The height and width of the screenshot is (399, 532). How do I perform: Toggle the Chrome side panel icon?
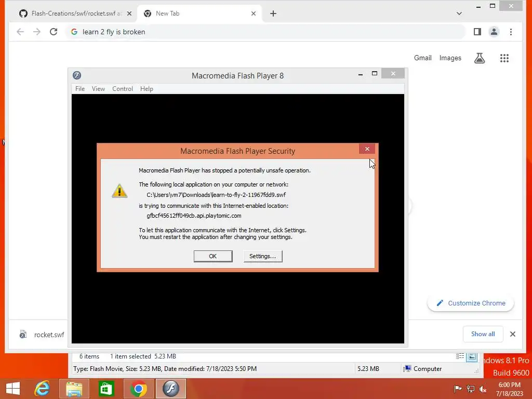pos(477,32)
